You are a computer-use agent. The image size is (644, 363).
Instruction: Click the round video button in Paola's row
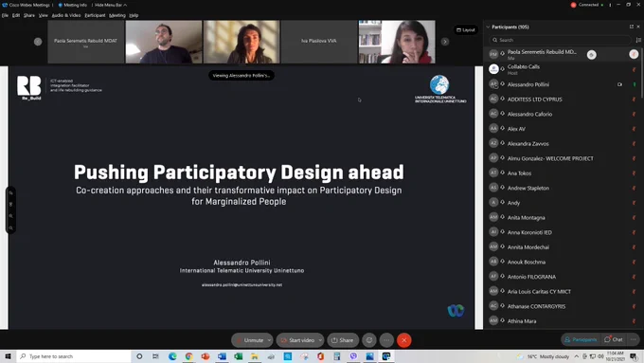click(x=591, y=55)
